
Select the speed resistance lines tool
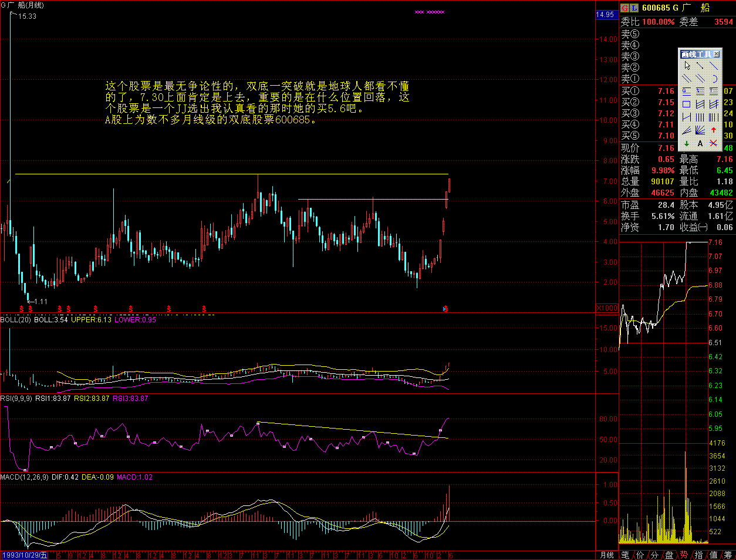point(686,130)
